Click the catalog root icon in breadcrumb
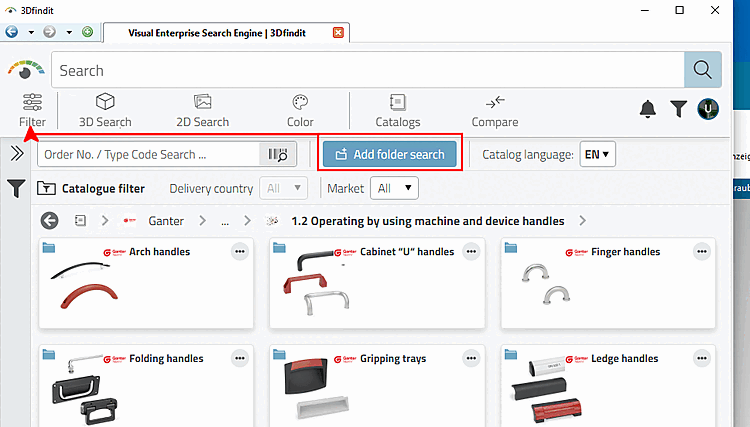750x427 pixels. (80, 220)
